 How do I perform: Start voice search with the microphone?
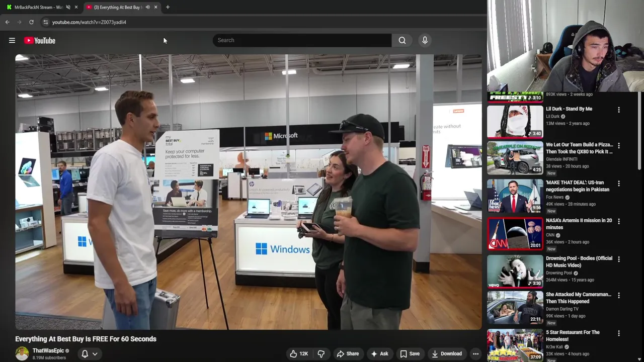click(x=425, y=40)
